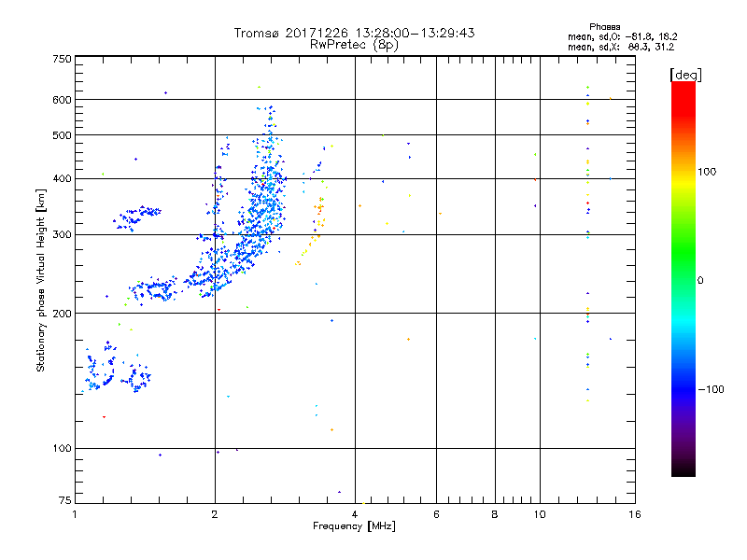Screen dimensions: 747x560
Task: Click the y-axis tick label "400"
Action: click(x=62, y=178)
